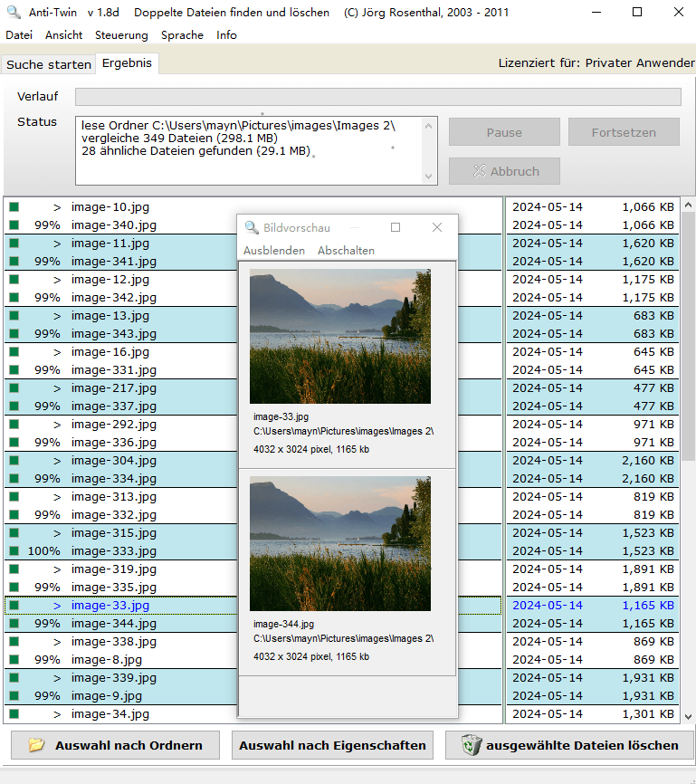Open the Sprache menu

click(x=182, y=35)
